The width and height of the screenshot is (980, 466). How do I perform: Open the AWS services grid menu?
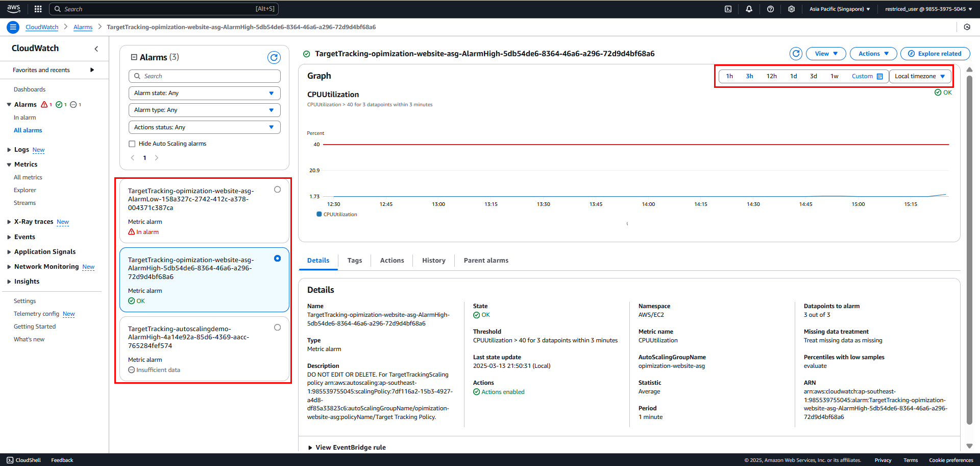click(38, 9)
